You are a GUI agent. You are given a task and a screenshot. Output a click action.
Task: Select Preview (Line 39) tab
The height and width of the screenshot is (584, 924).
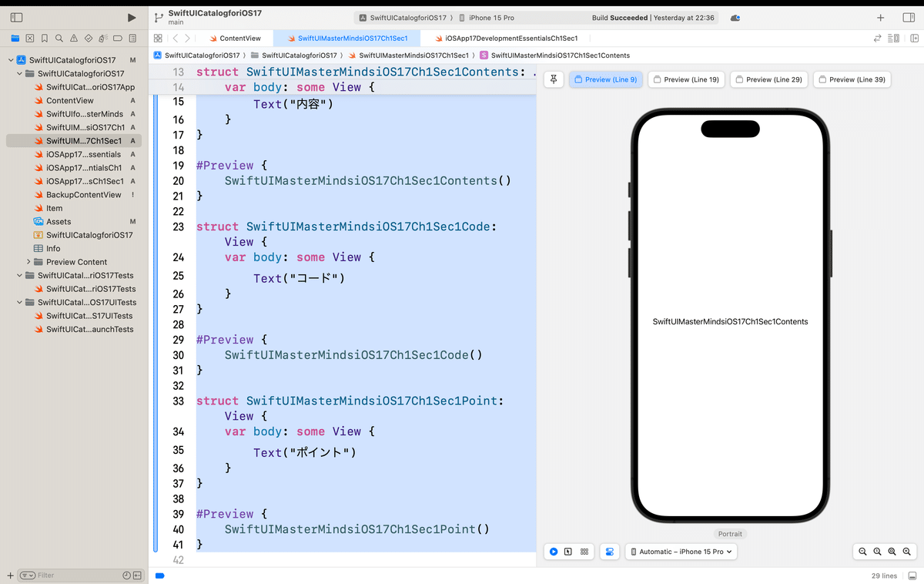pos(852,79)
